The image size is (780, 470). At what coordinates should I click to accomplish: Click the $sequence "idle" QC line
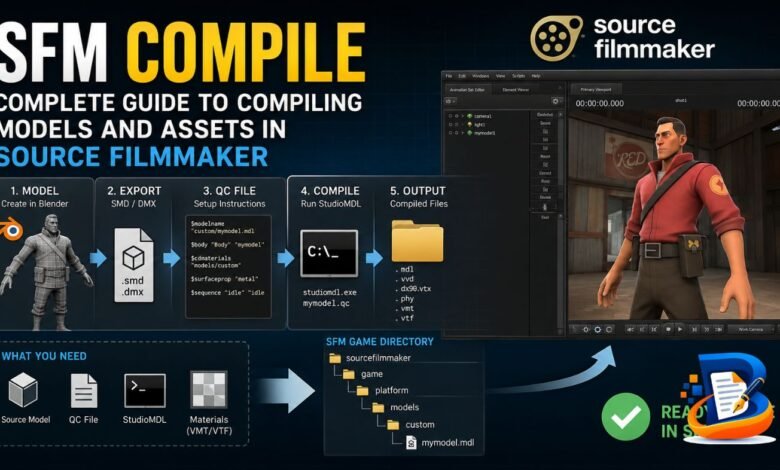[x=227, y=292]
